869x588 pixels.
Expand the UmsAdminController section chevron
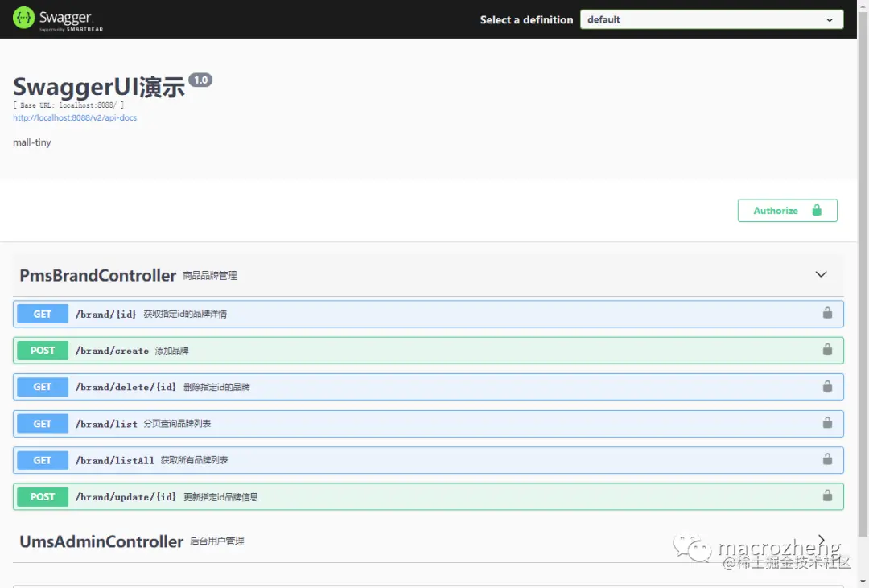(x=822, y=540)
